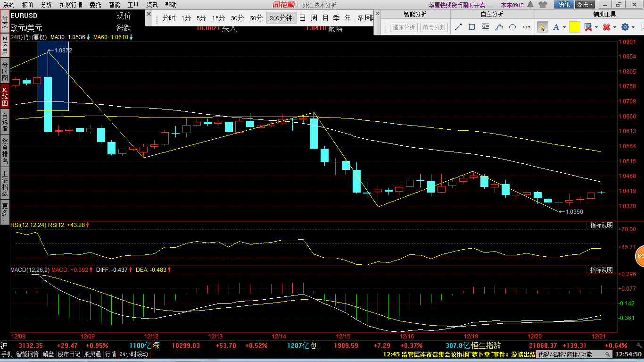This screenshot has height=362, width=644.
Task: Click the 1.0872 high price label
Action: (x=63, y=50)
